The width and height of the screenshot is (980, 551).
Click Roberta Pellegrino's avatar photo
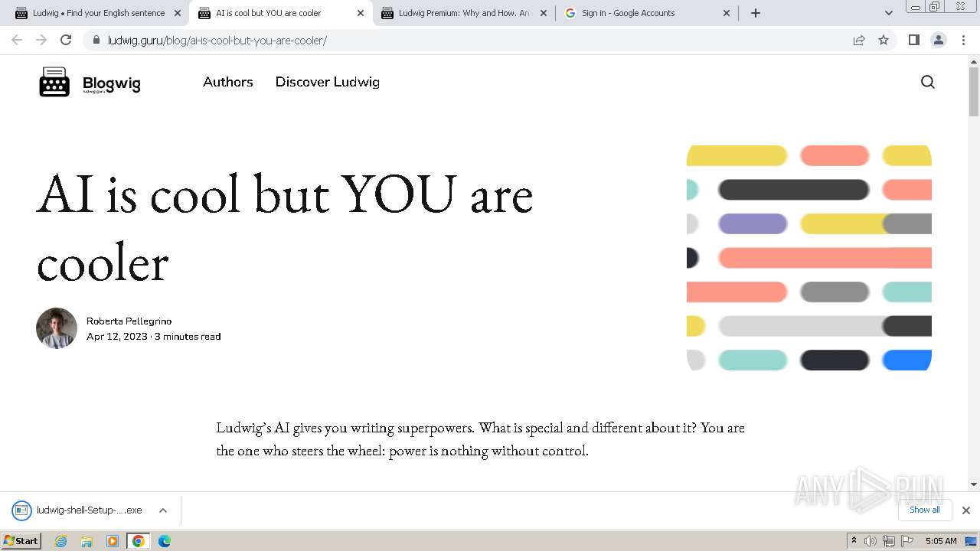57,328
